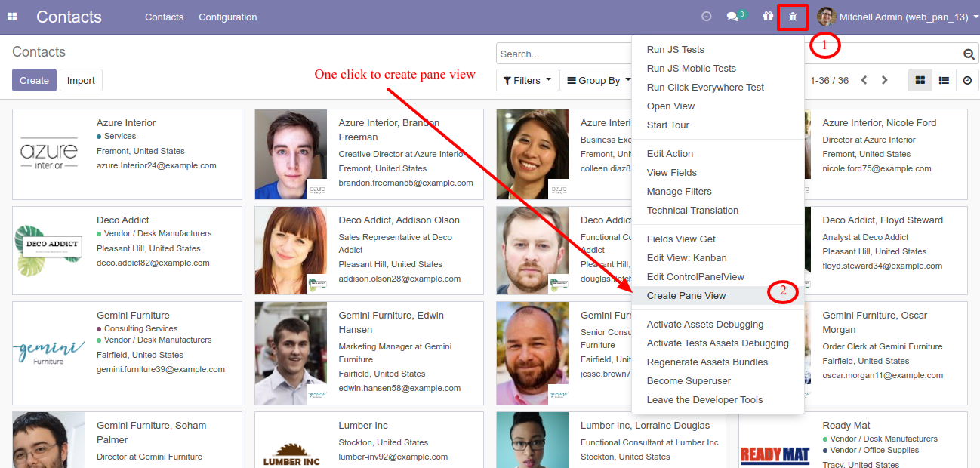Viewport: 980px width, 468px height.
Task: Open the Filters dropdown
Action: [x=527, y=80]
